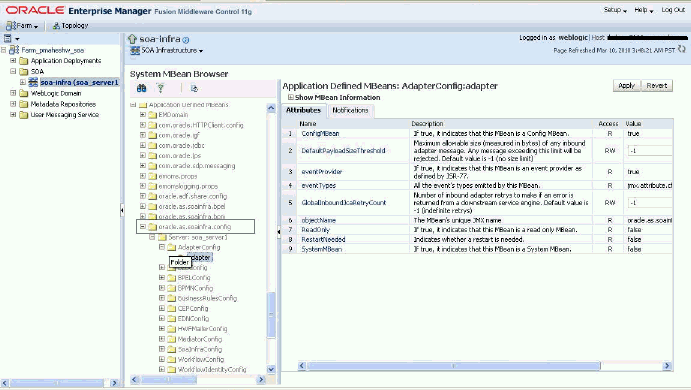Click the DefaultPayloadSizeThreshold value field
The width and height of the screenshot is (691, 390).
(x=650, y=151)
